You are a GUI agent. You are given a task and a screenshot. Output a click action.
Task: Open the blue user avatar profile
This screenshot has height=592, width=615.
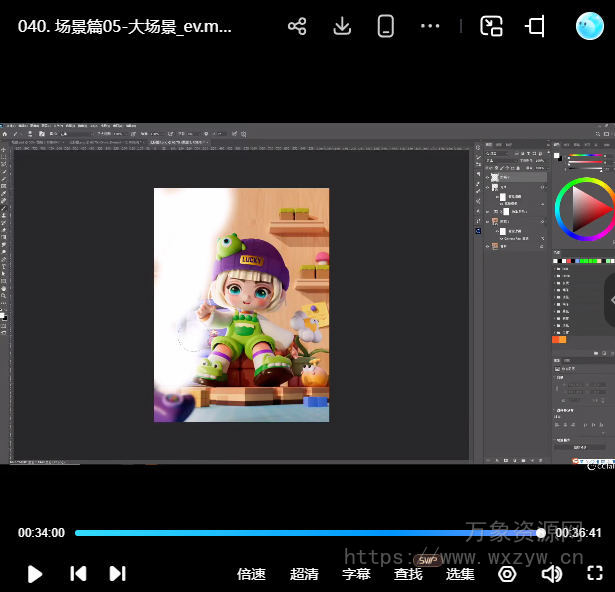click(590, 27)
